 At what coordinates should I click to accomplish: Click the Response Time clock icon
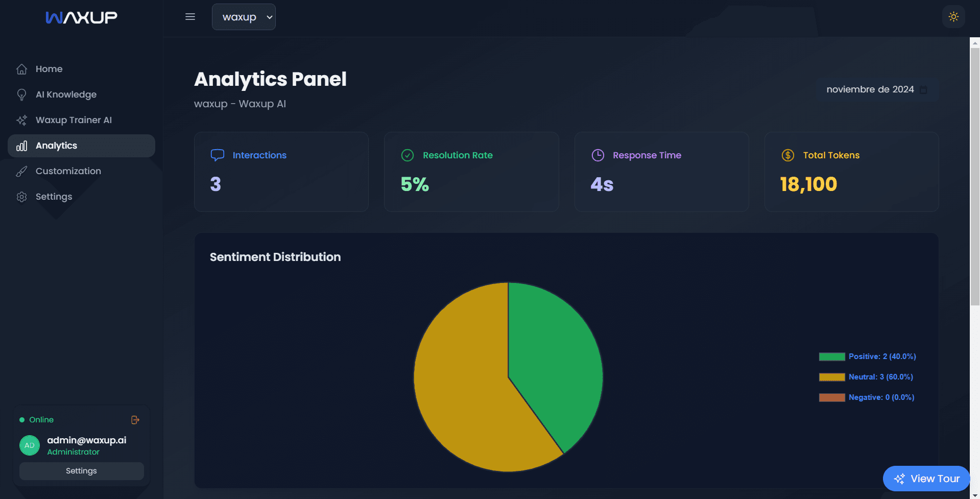click(x=597, y=155)
